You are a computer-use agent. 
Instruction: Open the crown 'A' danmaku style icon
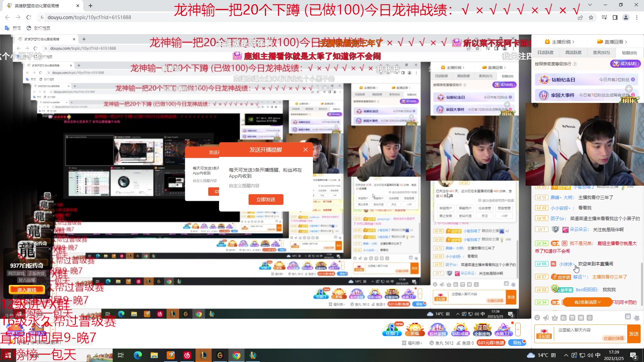tap(555, 318)
